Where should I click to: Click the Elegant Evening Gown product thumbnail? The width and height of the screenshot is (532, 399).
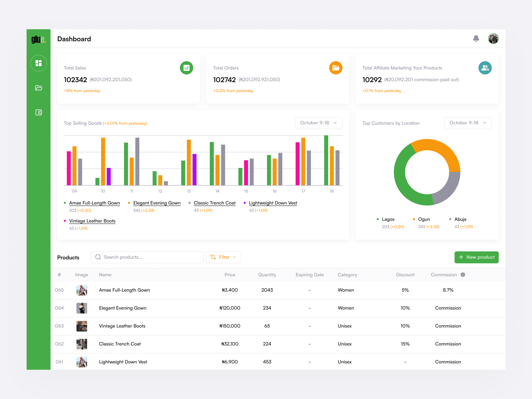(82, 308)
